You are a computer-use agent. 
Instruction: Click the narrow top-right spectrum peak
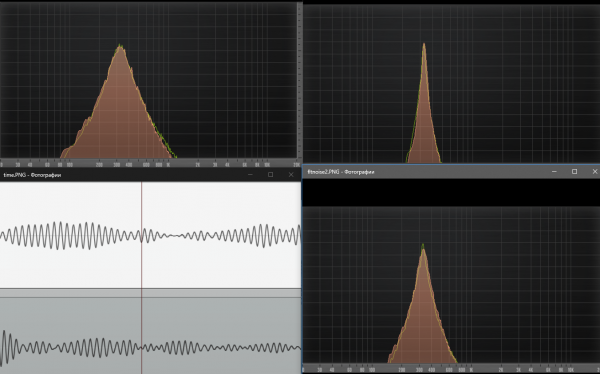coord(424,45)
